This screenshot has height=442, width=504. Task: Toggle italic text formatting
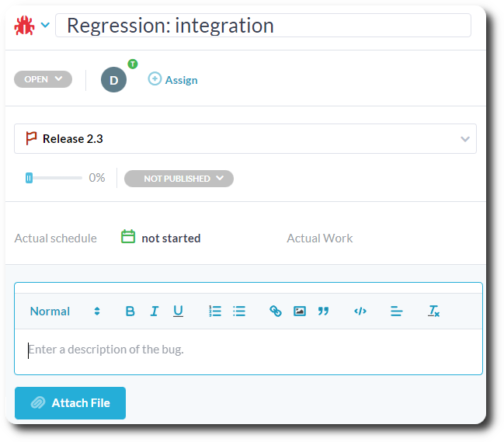click(154, 311)
